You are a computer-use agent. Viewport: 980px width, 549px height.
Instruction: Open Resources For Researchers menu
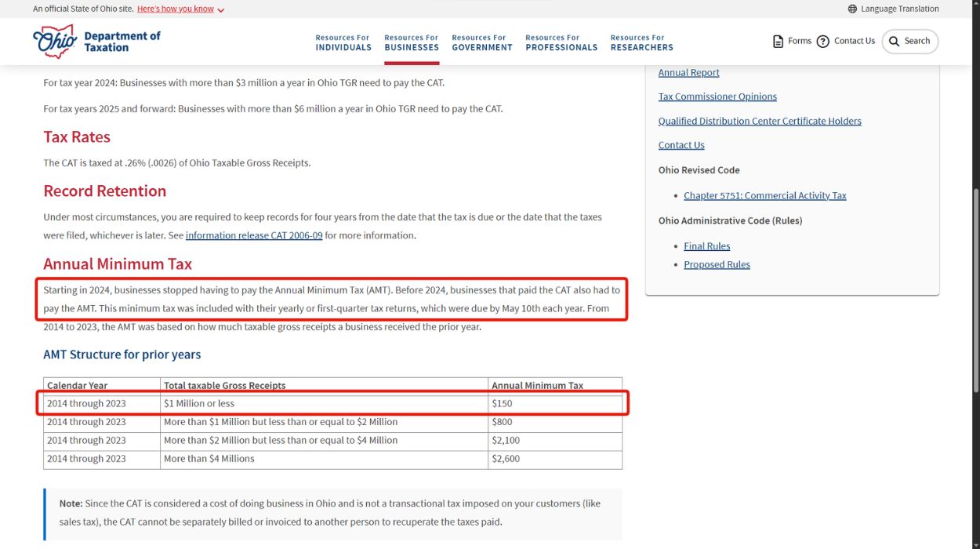(x=641, y=42)
